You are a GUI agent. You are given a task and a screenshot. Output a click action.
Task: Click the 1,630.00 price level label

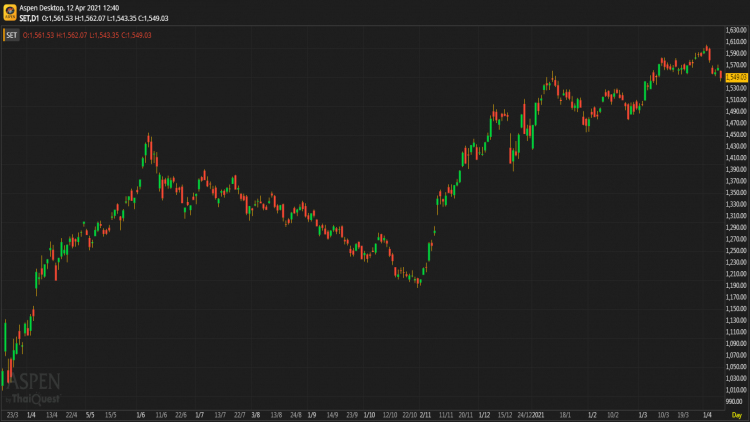point(736,30)
